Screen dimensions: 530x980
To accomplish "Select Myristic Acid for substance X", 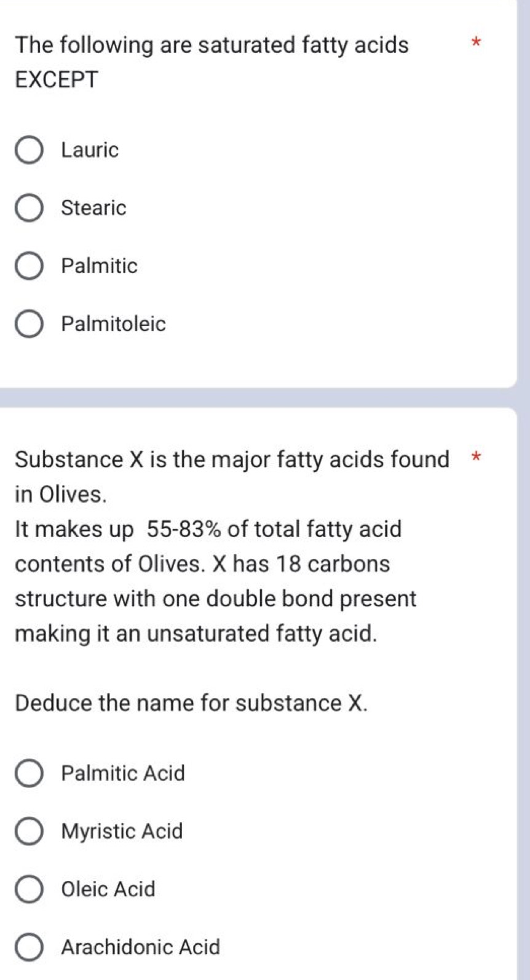I will tap(29, 832).
